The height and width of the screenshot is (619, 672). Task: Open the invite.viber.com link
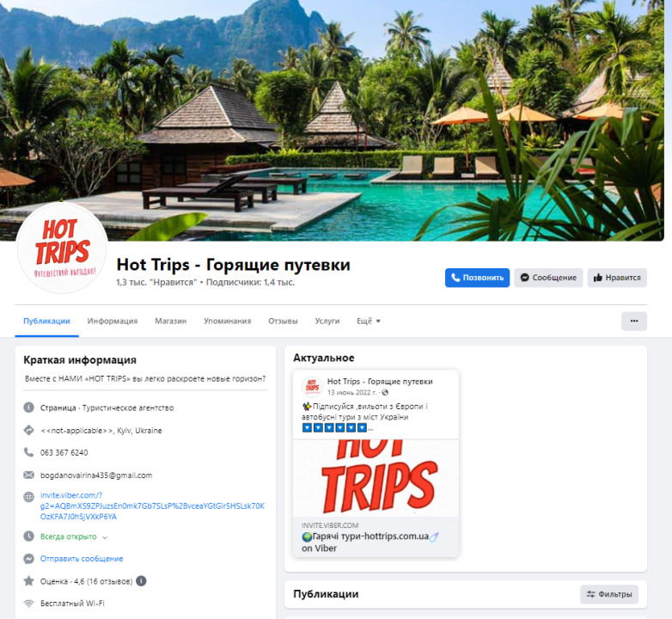point(152,506)
